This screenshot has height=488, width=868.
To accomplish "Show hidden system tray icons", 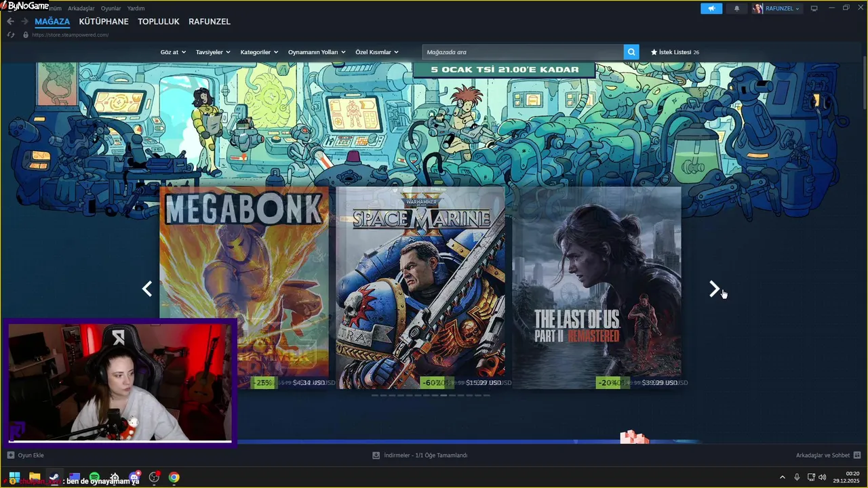I will pos(782,477).
